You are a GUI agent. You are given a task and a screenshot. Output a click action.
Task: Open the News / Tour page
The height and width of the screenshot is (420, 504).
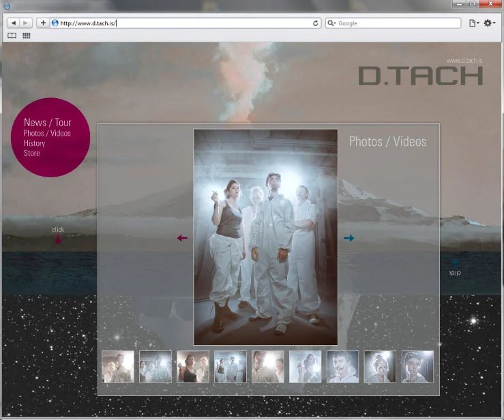point(47,123)
